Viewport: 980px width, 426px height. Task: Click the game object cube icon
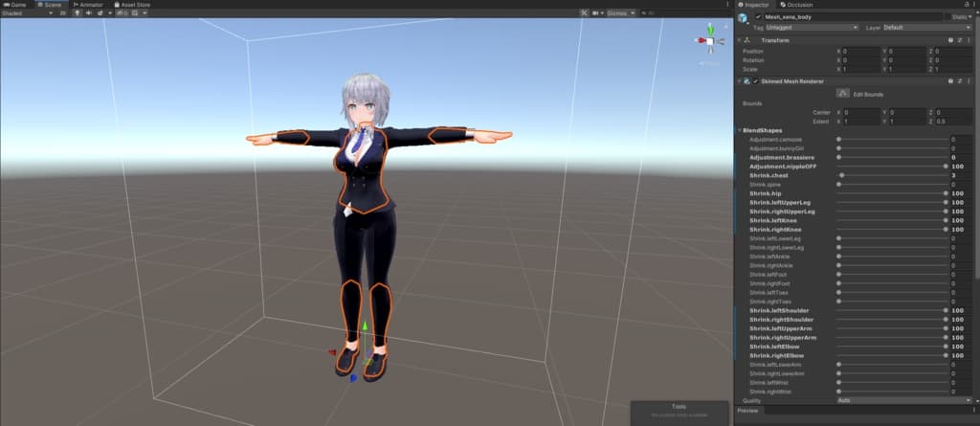[742, 17]
